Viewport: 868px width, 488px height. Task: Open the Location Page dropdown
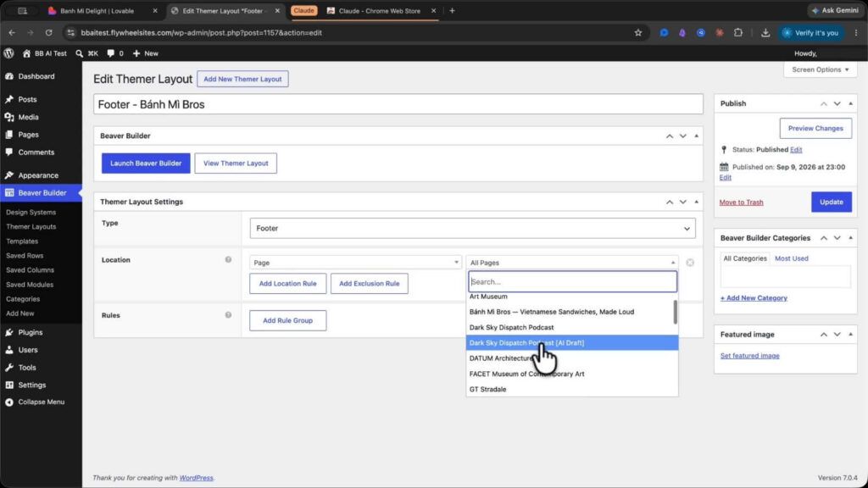(x=355, y=263)
